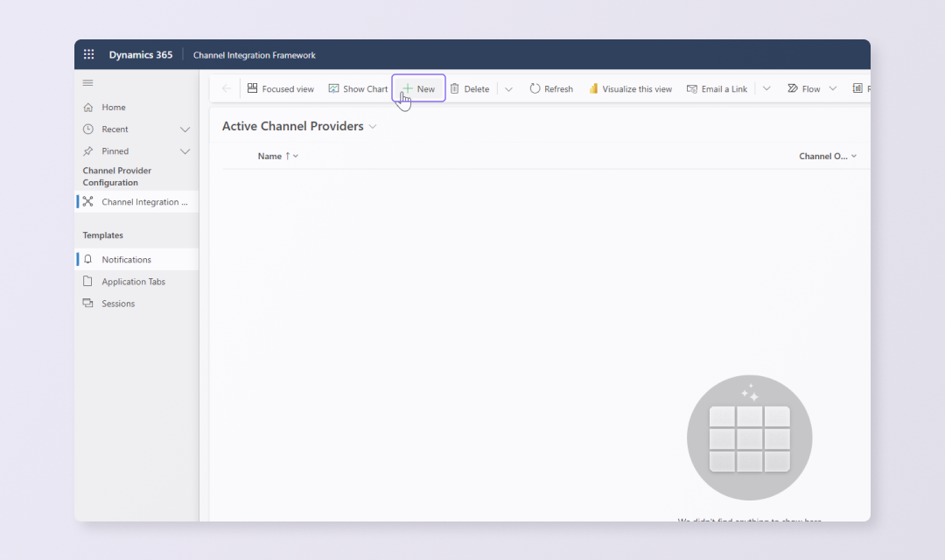Open the Channel O... column header menu
The height and width of the screenshot is (560, 945).
coord(827,157)
